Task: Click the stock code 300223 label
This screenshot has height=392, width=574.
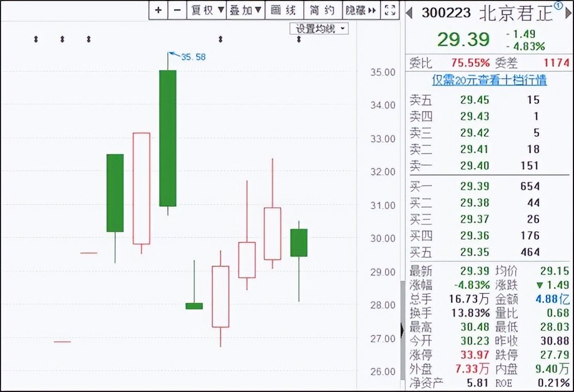Action: pos(446,13)
